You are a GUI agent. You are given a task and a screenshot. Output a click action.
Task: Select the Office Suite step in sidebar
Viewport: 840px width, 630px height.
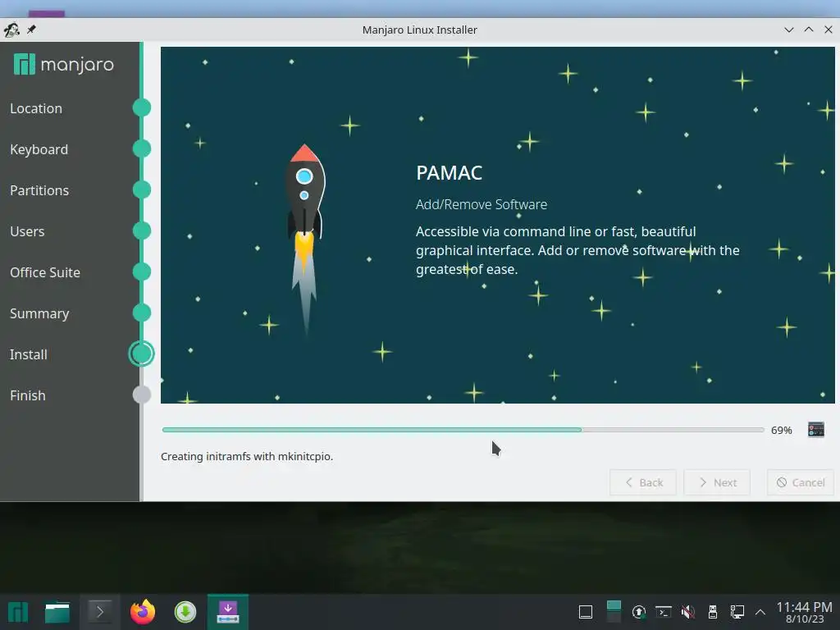point(45,272)
